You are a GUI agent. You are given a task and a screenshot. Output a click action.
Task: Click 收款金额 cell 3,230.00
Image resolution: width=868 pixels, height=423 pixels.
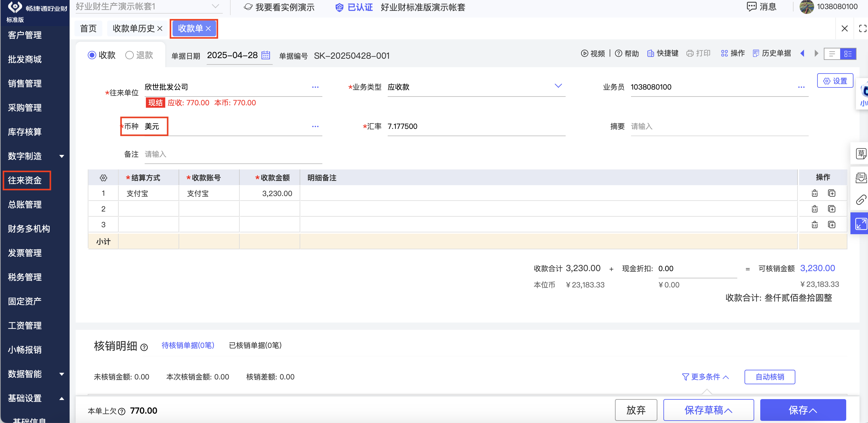pos(270,193)
